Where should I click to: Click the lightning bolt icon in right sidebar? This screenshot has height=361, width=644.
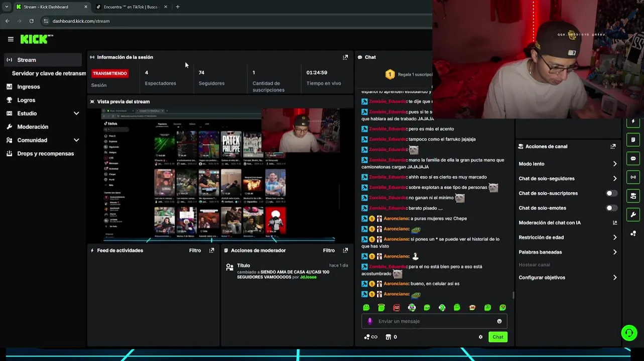[633, 121]
